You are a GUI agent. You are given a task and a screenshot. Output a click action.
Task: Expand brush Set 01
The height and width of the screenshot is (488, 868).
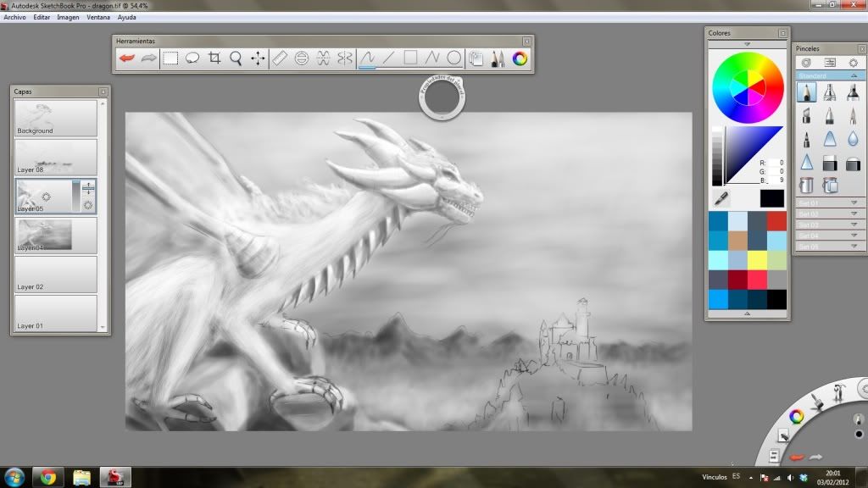pos(829,203)
